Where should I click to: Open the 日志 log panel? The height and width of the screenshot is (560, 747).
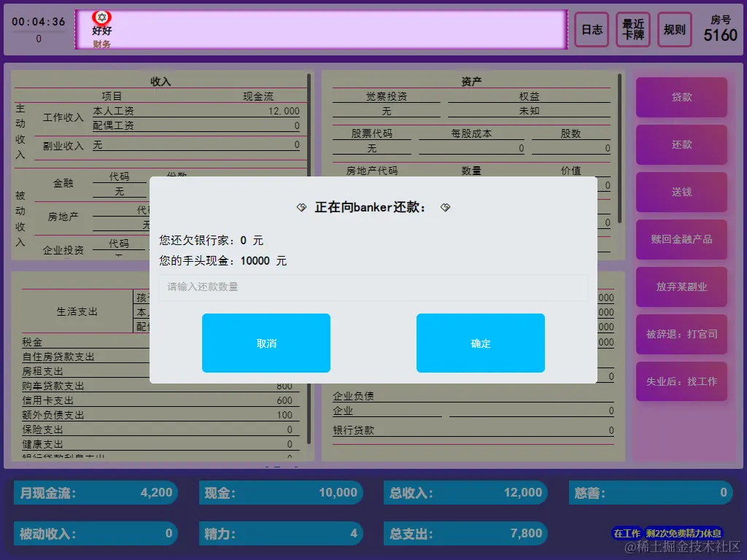[592, 30]
